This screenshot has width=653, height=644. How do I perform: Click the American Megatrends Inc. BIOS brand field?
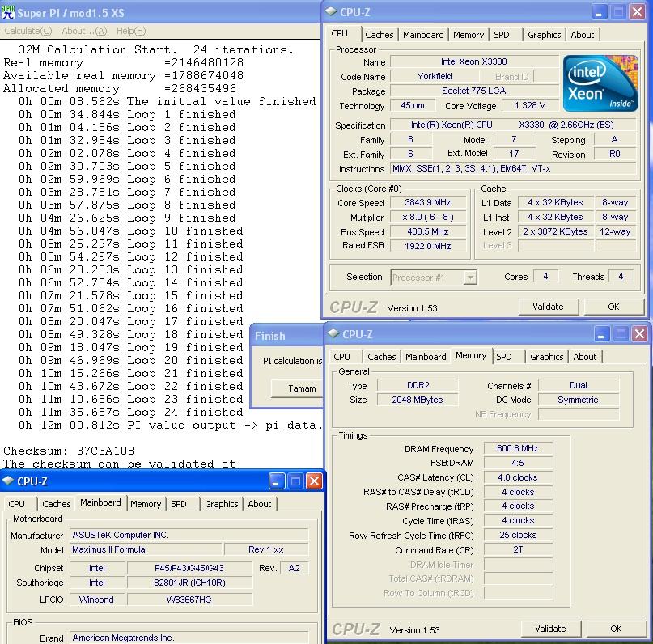[x=189, y=638]
